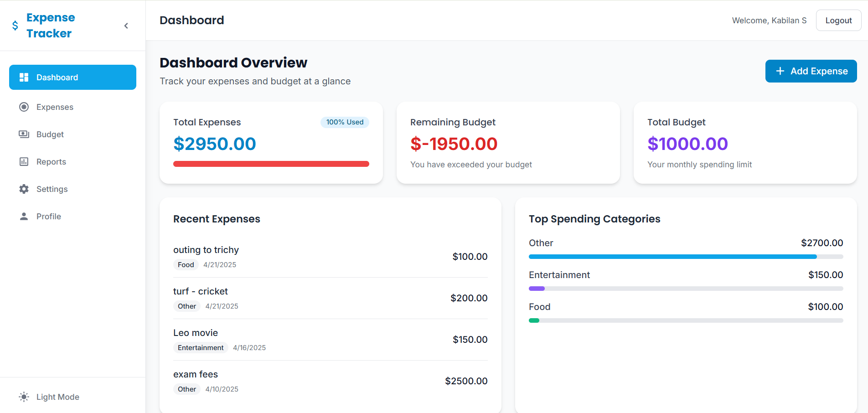Image resolution: width=868 pixels, height=413 pixels.
Task: Click the 100% Used badge
Action: (345, 122)
